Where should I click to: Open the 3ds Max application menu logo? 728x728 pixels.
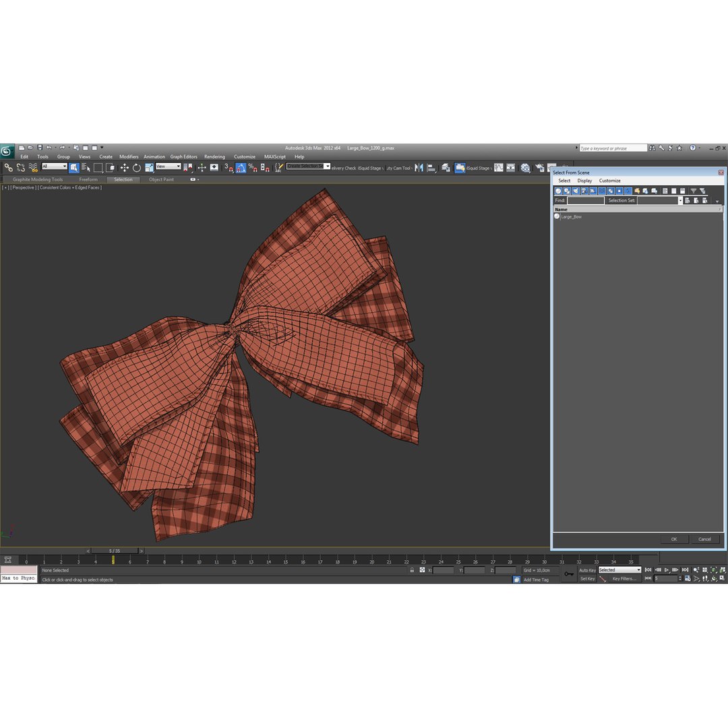7,151
